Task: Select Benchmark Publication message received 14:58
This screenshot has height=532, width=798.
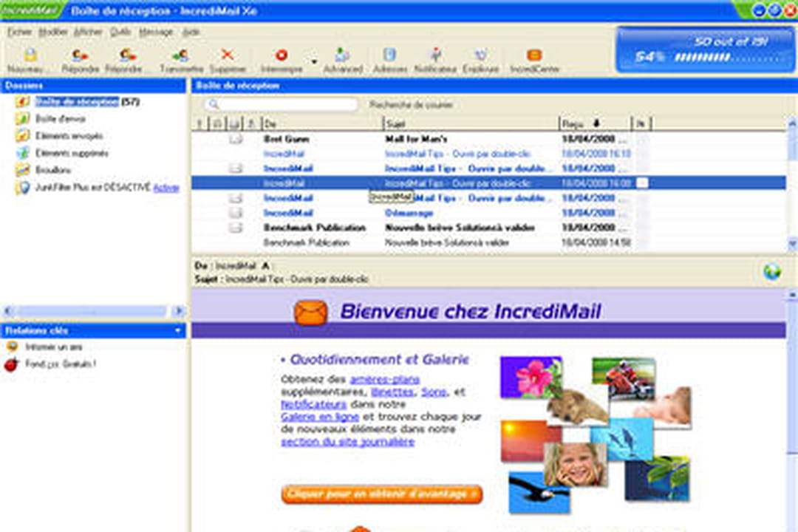Action: pyautogui.click(x=488, y=242)
